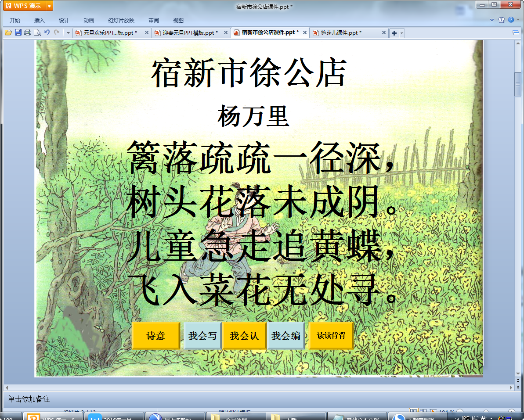Click the 我会编 button on the slide
This screenshot has width=524, height=420.
(286, 336)
